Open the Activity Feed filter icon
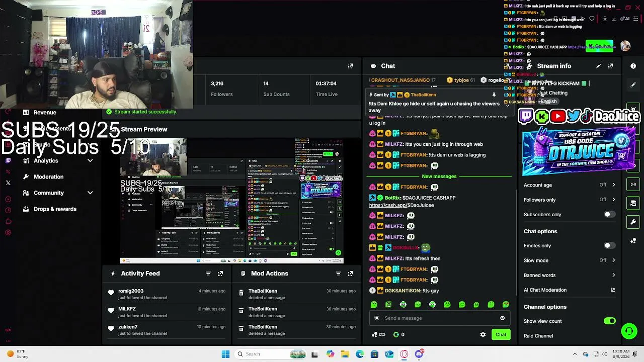Image resolution: width=644 pixels, height=362 pixels. coord(208,274)
